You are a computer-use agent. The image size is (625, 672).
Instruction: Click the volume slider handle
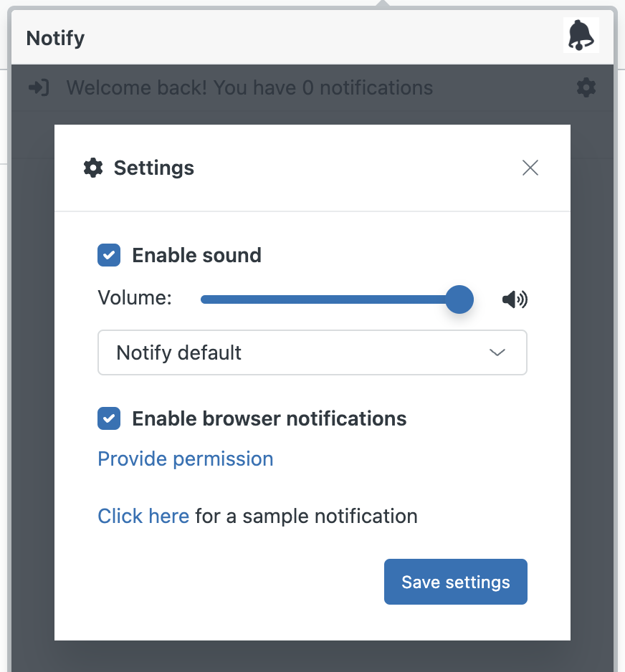pyautogui.click(x=459, y=299)
